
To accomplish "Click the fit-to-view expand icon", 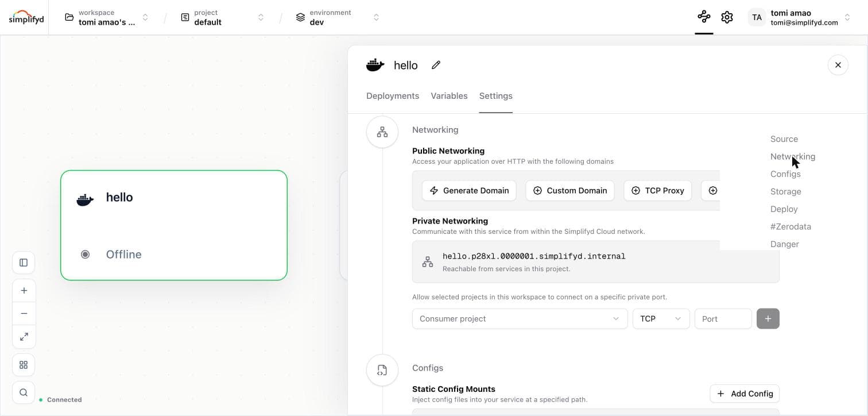I will pos(24,337).
